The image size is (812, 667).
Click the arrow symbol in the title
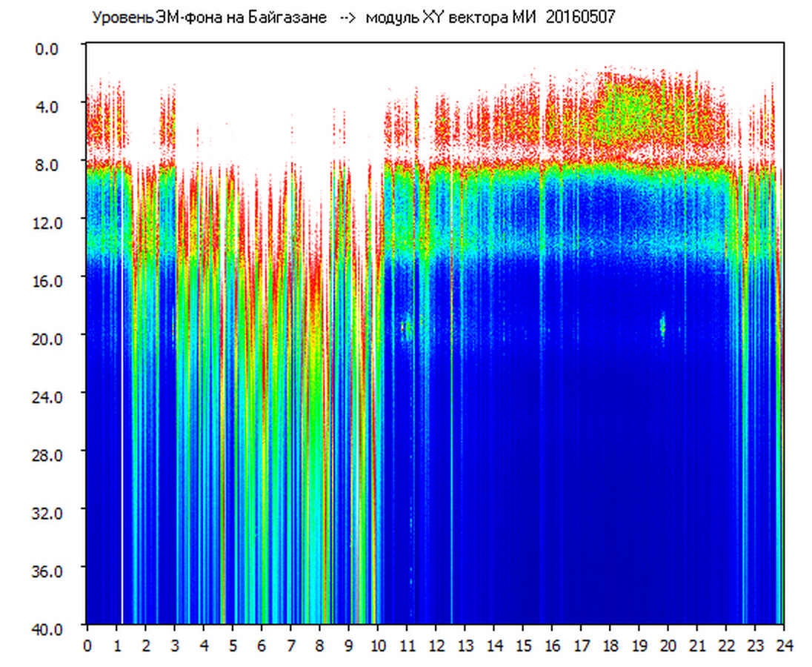(347, 18)
